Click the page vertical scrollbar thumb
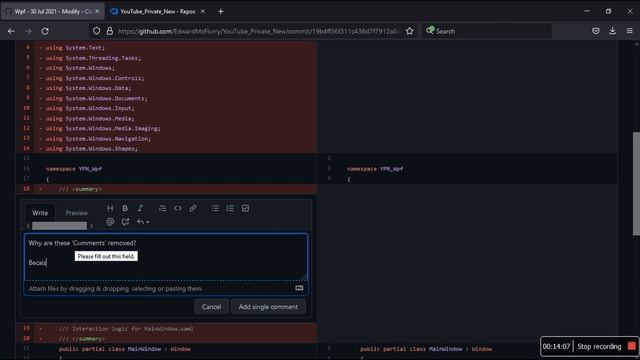The image size is (640, 360). point(636,184)
